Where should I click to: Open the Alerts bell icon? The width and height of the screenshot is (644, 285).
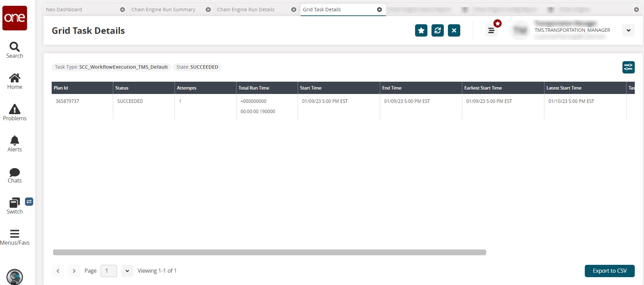pyautogui.click(x=15, y=144)
